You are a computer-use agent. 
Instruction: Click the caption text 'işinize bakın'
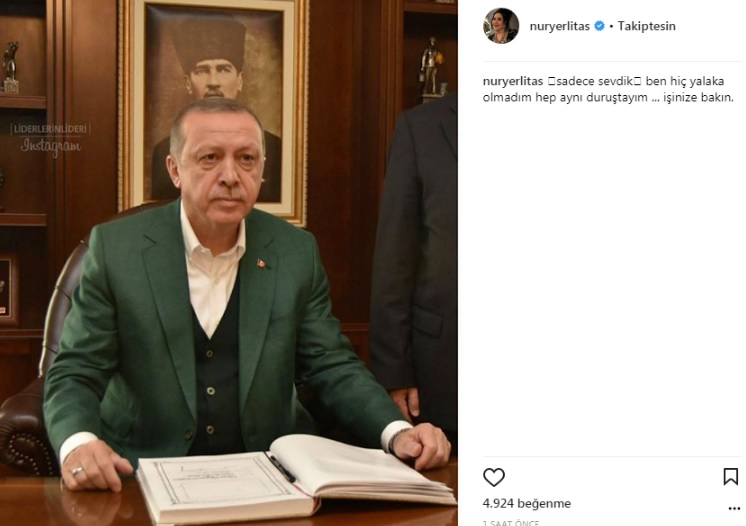(697, 97)
